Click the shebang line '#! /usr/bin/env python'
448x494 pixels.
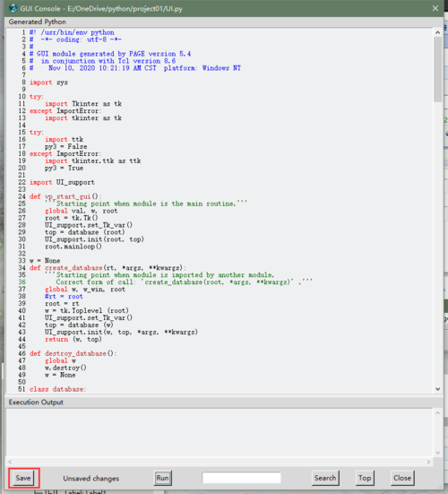pyautogui.click(x=72, y=32)
